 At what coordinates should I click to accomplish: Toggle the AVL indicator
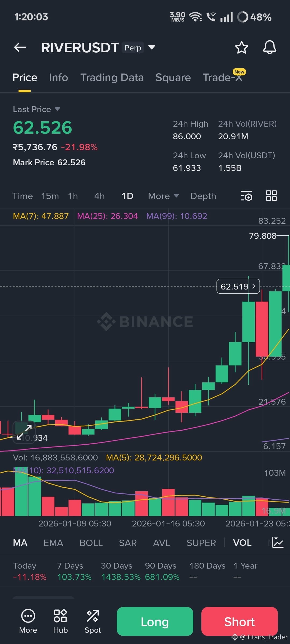pyautogui.click(x=161, y=543)
